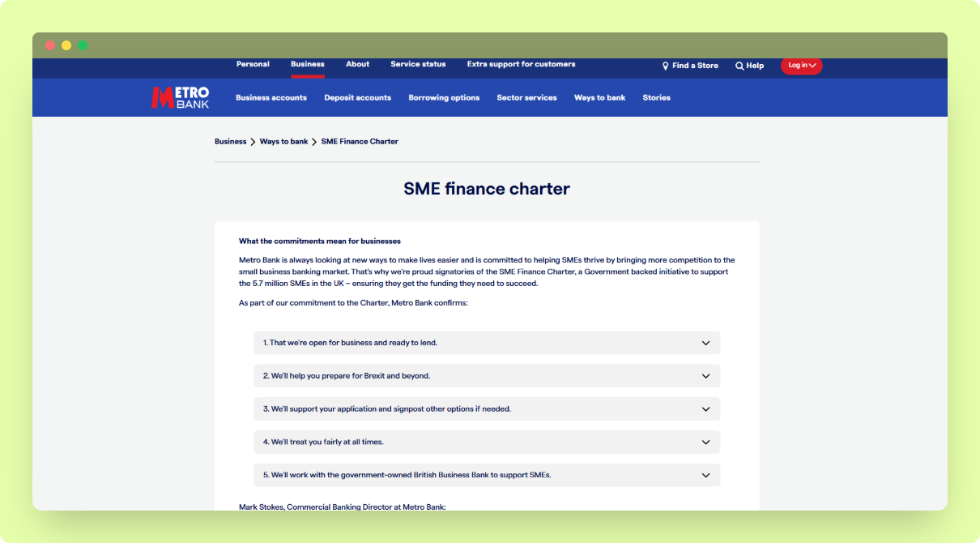Click "As part of our commitment" sentence

point(353,303)
